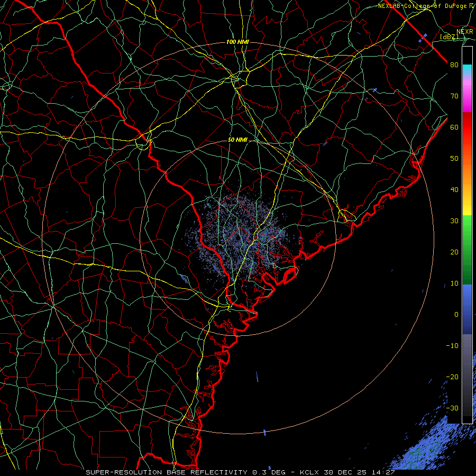Click the "100 NMI" range ring label
Screen dimensions: 476x476
pyautogui.click(x=237, y=42)
